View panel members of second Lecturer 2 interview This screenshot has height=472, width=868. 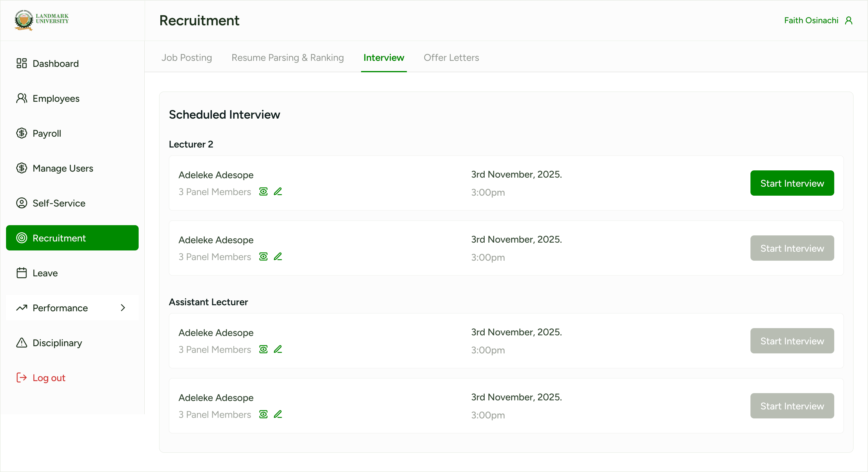pos(263,256)
